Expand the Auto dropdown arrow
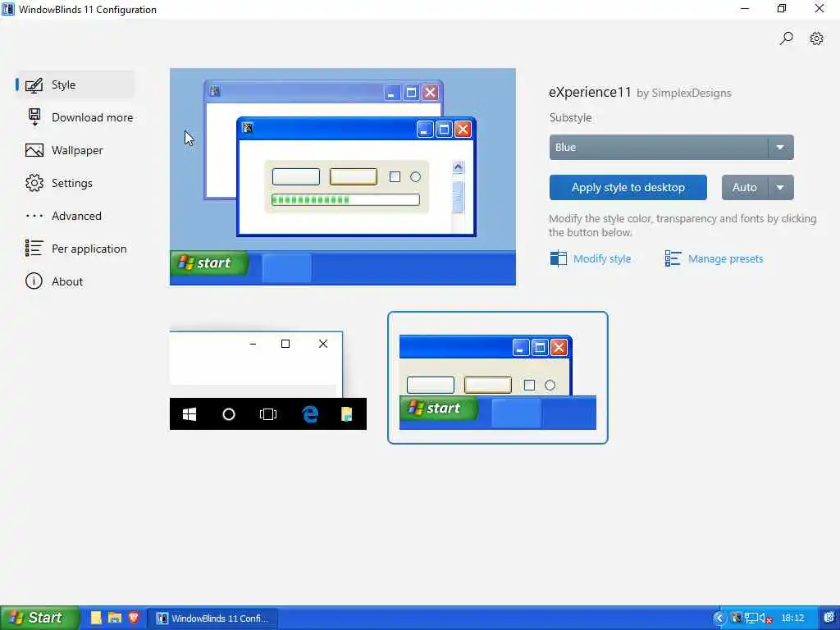This screenshot has width=840, height=630. pos(781,188)
